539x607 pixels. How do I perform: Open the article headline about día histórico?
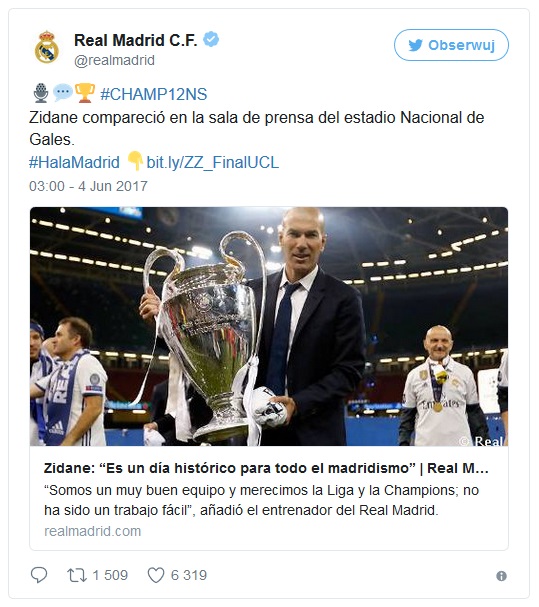click(x=266, y=468)
